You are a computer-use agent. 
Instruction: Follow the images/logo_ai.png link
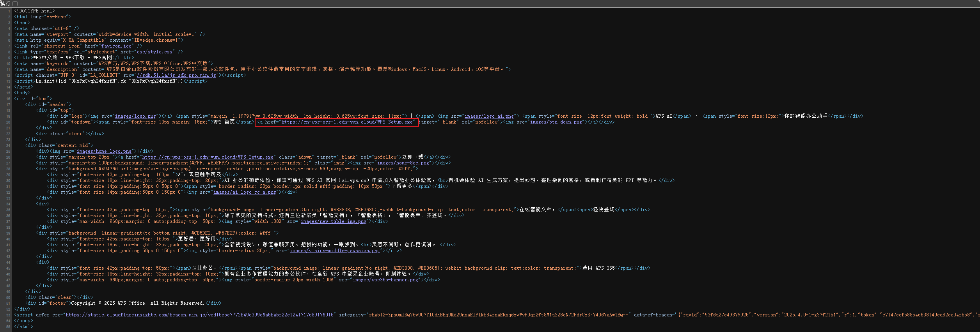[489, 116]
